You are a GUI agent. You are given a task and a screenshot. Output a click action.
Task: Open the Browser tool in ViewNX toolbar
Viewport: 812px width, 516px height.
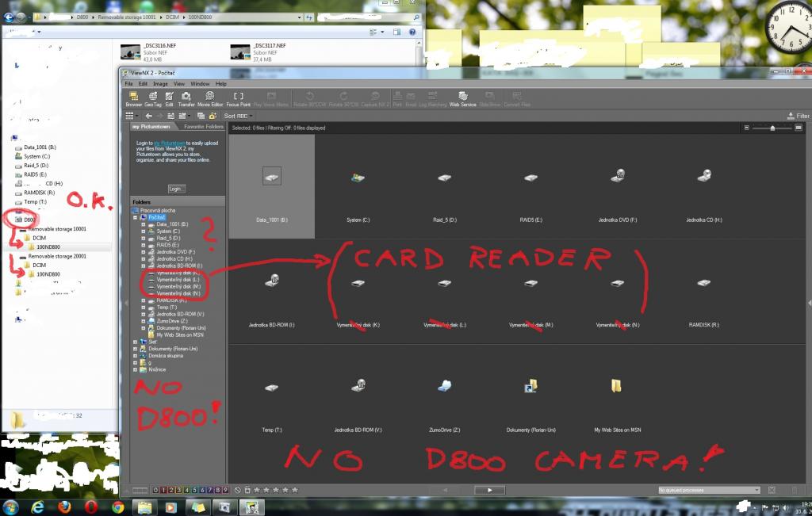(x=133, y=99)
